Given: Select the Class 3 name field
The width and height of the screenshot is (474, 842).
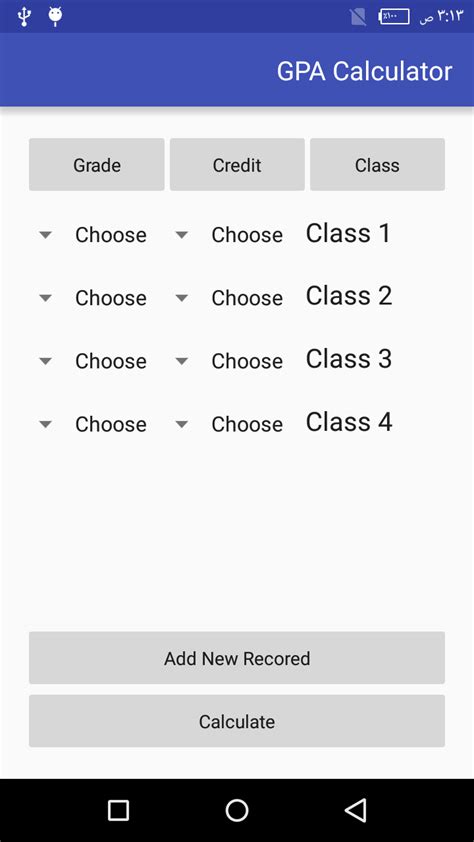Looking at the screenshot, I should (x=349, y=359).
